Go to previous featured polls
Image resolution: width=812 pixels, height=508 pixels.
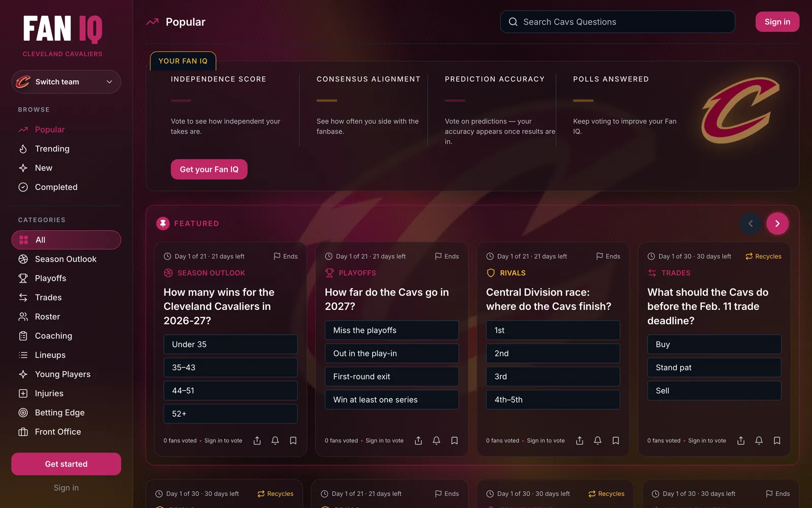[x=751, y=224]
